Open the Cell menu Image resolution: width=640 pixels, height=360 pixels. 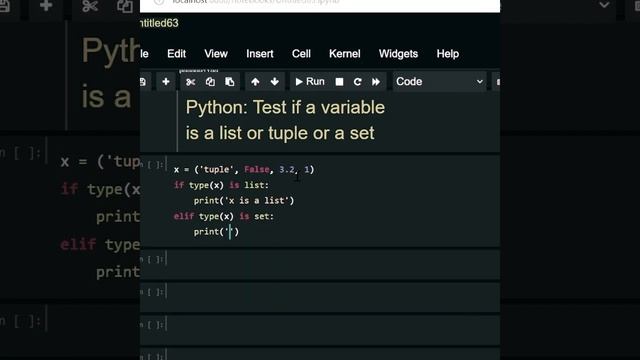pyautogui.click(x=301, y=54)
